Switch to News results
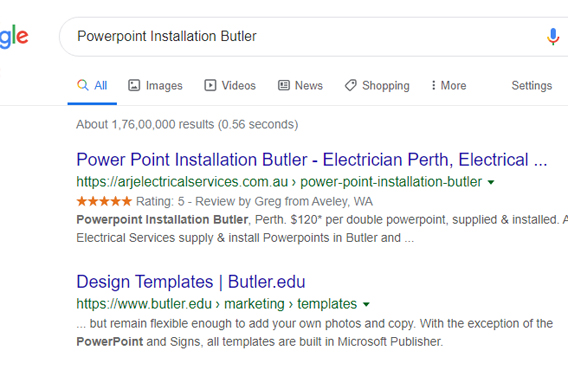Screen dimensions: 568x375 (x=300, y=86)
